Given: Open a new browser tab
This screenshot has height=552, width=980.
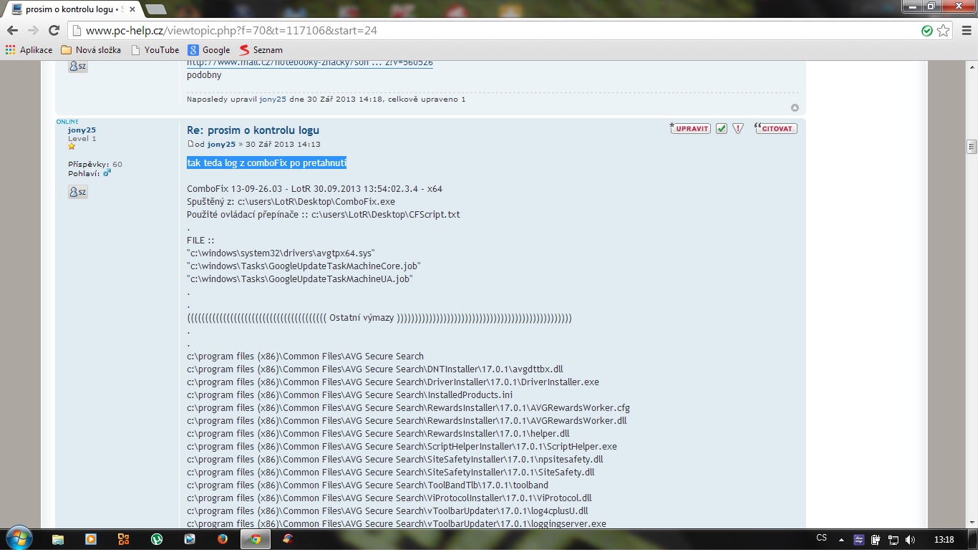Looking at the screenshot, I should click(156, 9).
